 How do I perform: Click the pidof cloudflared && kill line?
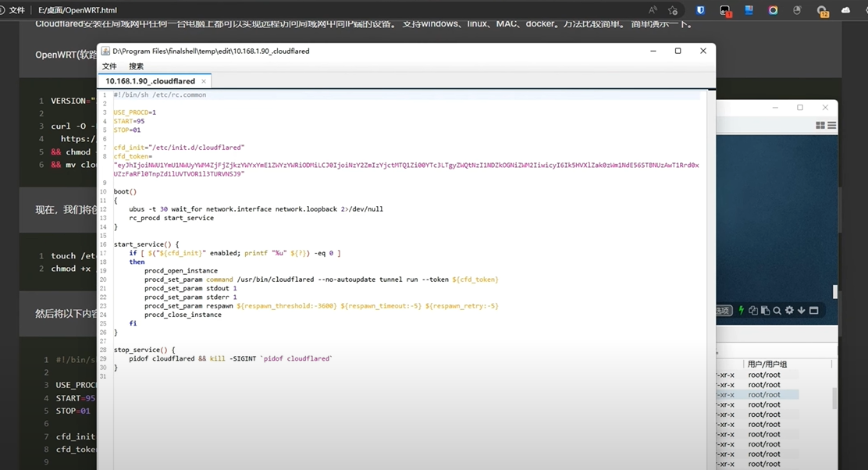230,358
